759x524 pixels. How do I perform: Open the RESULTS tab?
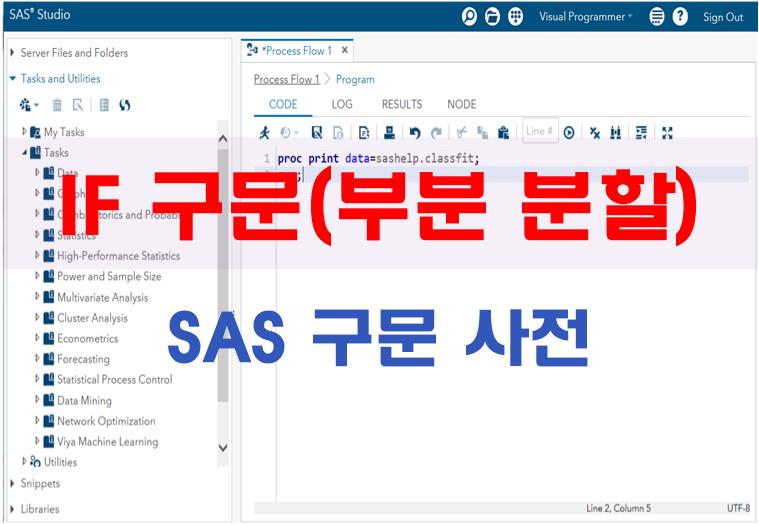click(x=402, y=104)
